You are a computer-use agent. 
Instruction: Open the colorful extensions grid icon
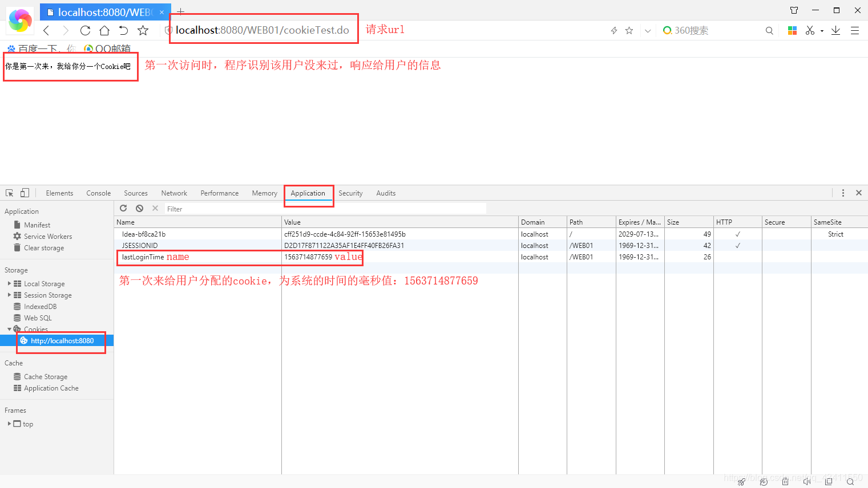coord(792,31)
